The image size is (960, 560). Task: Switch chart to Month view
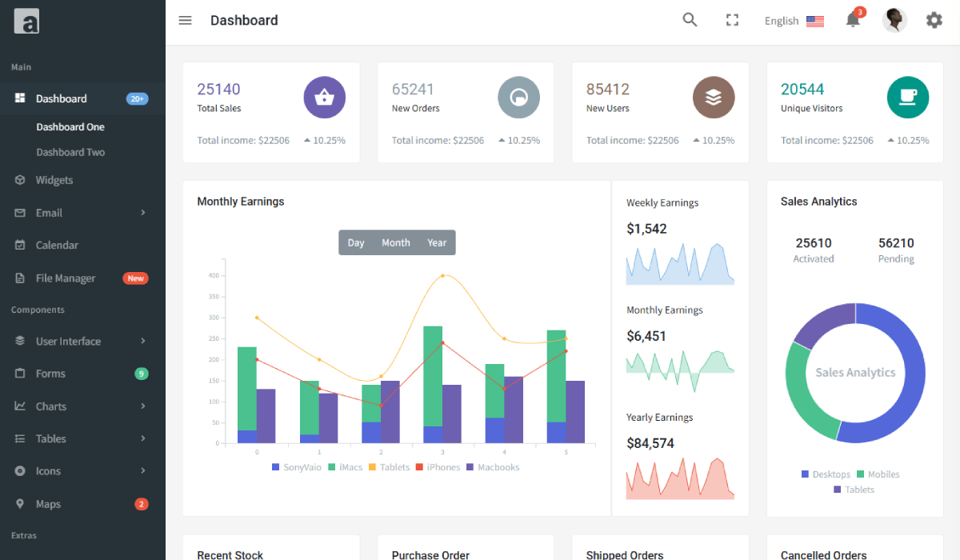(x=395, y=243)
